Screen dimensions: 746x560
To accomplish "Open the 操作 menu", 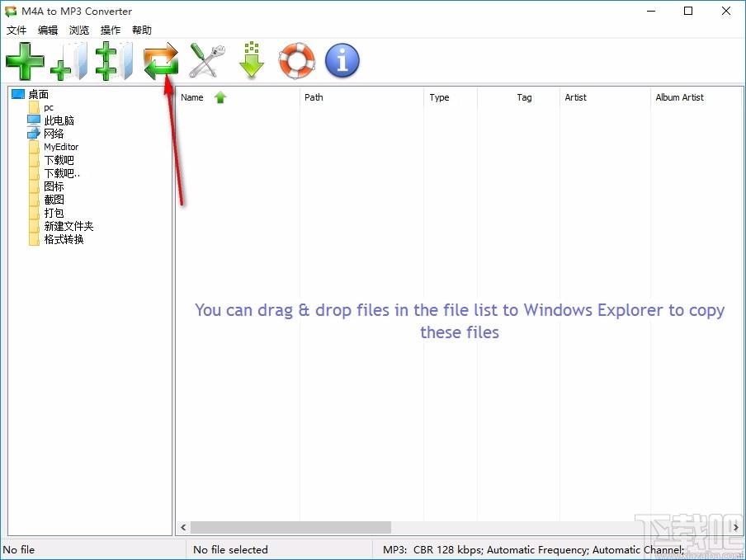I will (111, 31).
